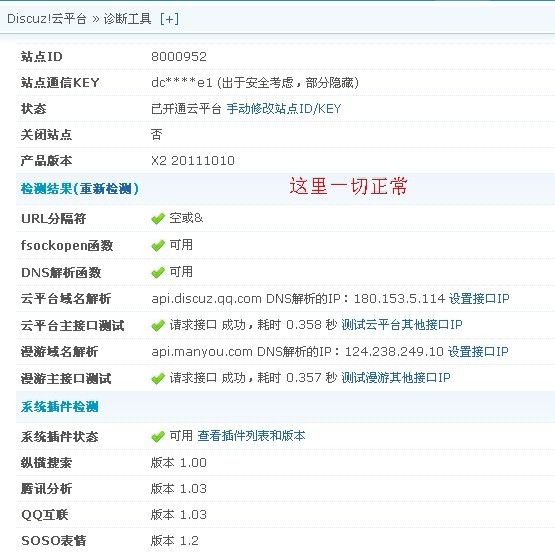This screenshot has height=557, width=555.
Task: Click the 已开通云平台 status text
Action: pos(186,109)
